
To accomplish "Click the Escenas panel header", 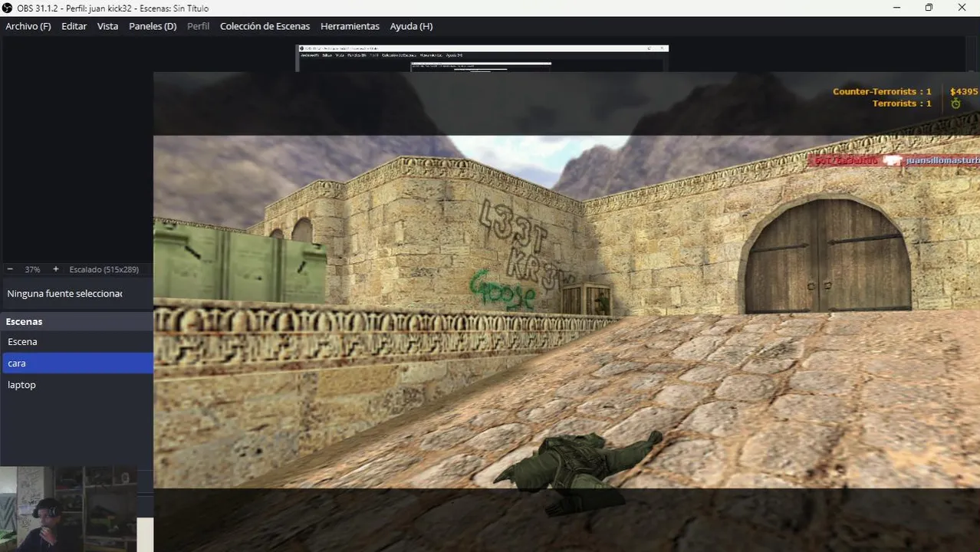I will tap(77, 321).
